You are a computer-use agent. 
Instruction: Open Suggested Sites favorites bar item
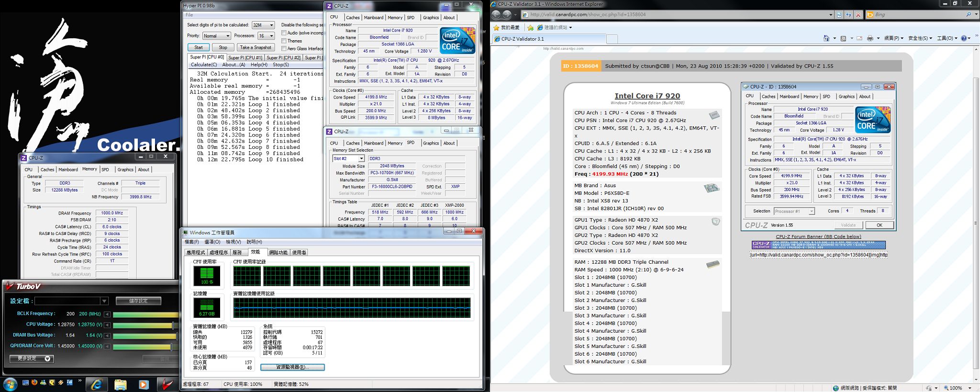click(x=555, y=27)
